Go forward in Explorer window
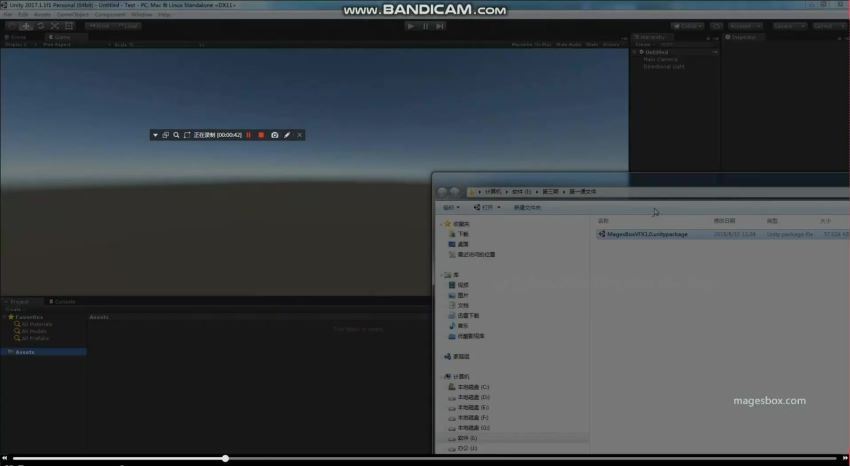Viewport: 850px width, 466px height. tap(455, 192)
